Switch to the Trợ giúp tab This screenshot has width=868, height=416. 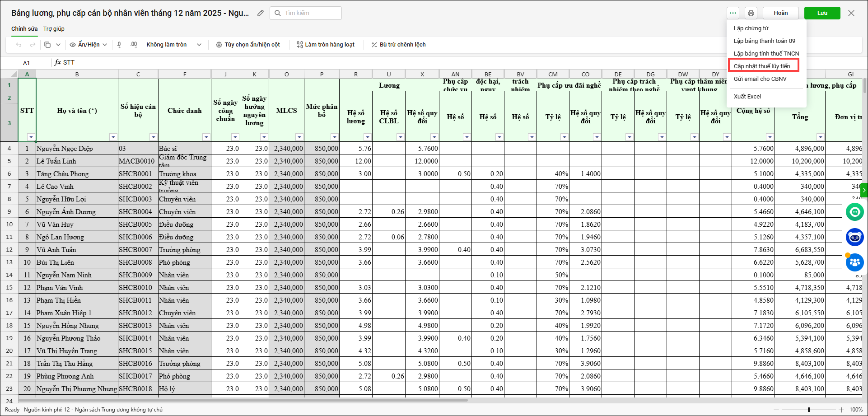point(54,29)
